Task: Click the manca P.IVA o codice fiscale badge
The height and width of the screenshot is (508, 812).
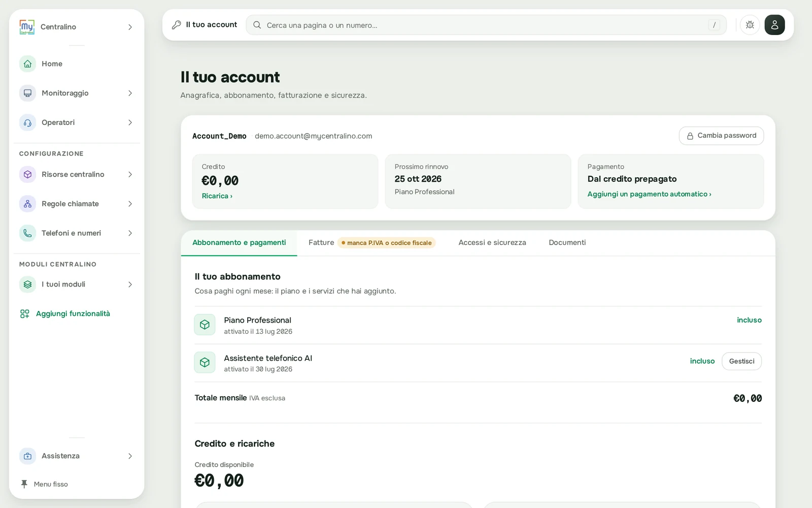Action: point(387,243)
